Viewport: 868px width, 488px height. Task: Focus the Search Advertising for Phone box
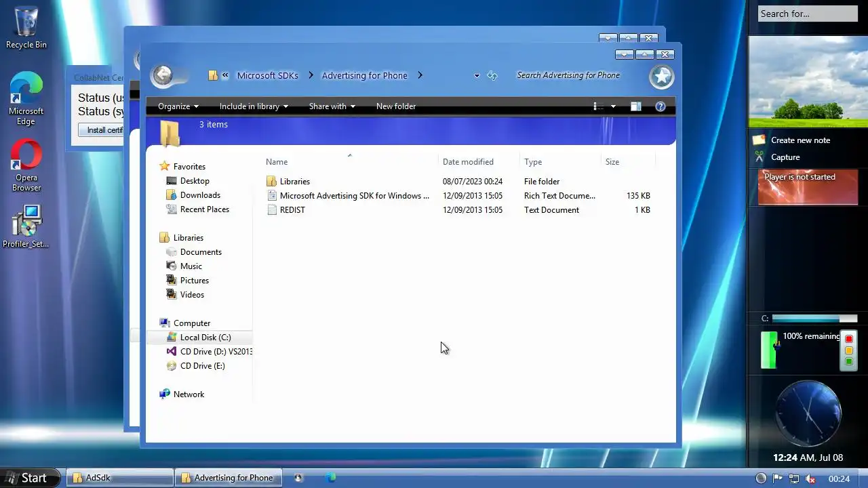[568, 75]
